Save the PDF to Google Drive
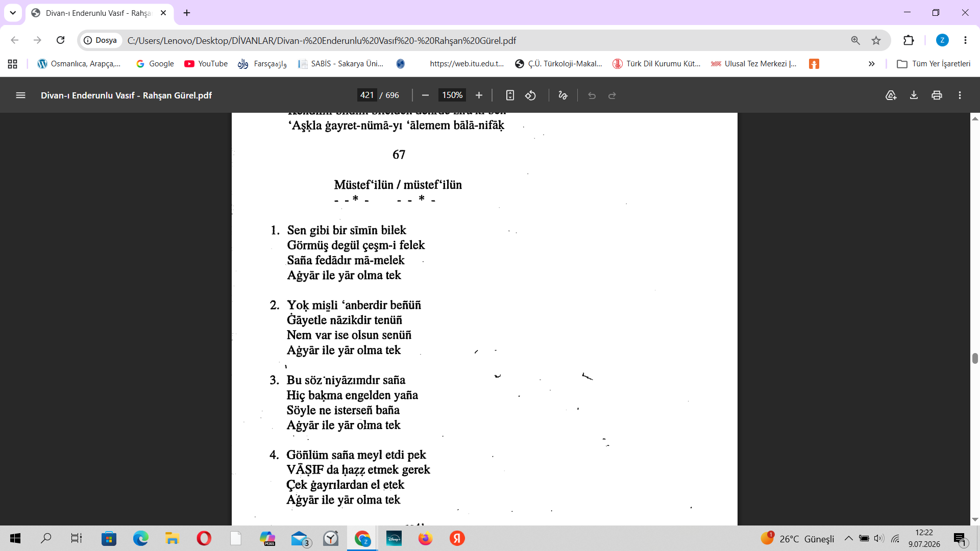This screenshot has width=980, height=551. (891, 95)
